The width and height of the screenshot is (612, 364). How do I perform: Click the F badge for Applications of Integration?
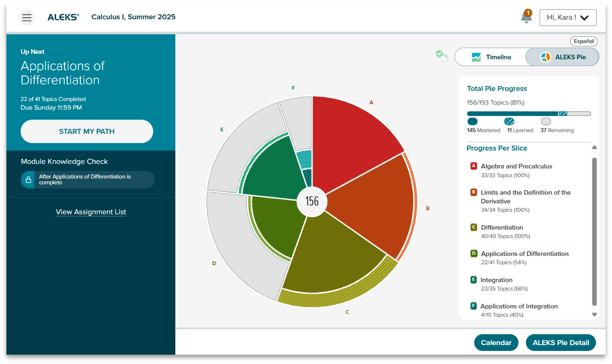[473, 306]
